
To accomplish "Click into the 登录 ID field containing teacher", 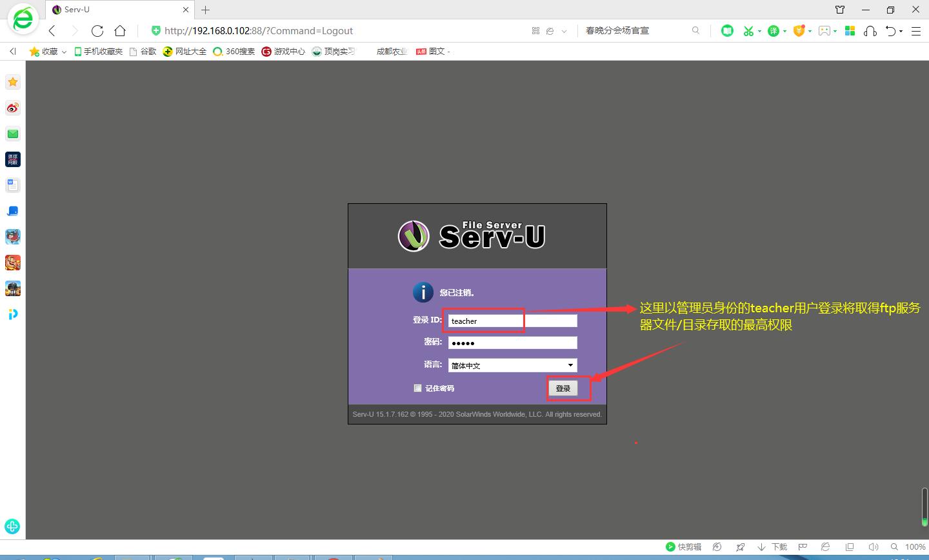I will (513, 321).
